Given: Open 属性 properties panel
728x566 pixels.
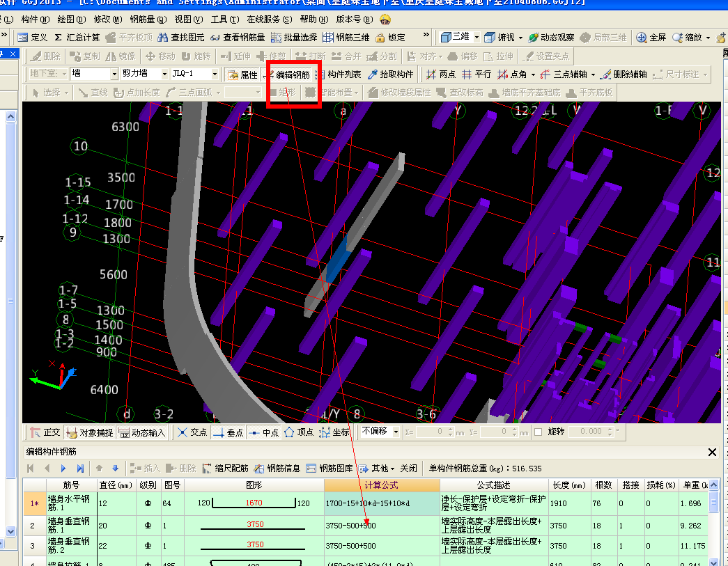Looking at the screenshot, I should click(242, 74).
